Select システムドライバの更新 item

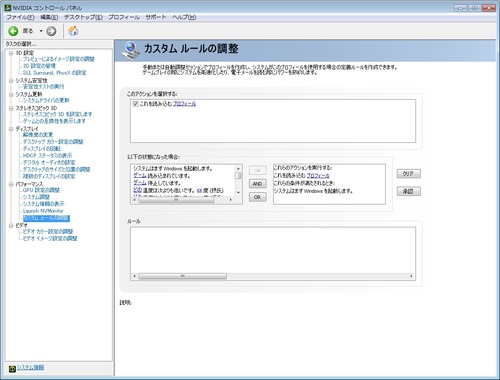pyautogui.click(x=46, y=100)
